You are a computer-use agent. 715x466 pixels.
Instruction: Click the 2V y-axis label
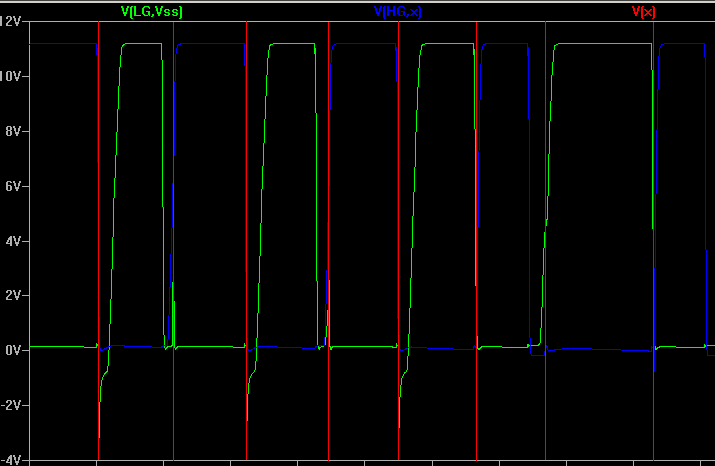pos(13,295)
